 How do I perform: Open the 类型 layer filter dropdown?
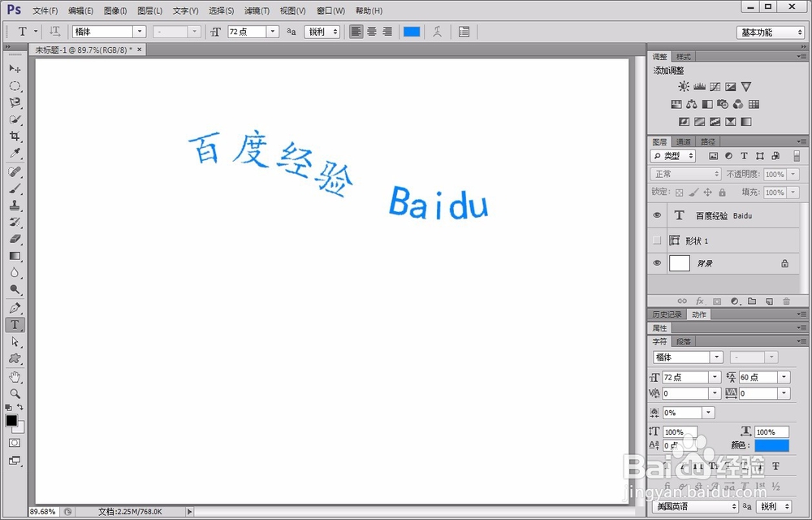672,156
